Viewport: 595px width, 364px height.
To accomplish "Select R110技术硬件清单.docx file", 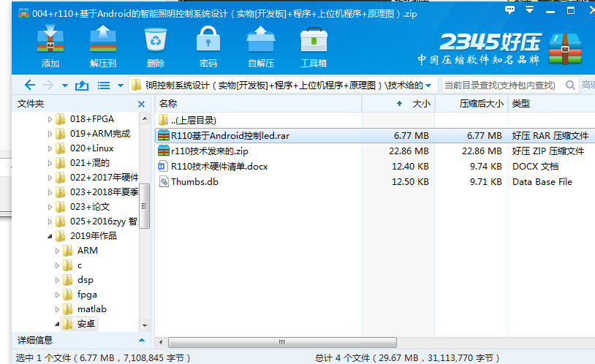I will [375, 166].
